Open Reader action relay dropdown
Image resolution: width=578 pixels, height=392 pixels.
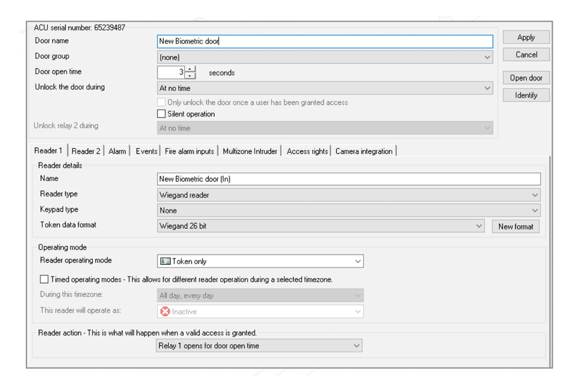[259, 346]
